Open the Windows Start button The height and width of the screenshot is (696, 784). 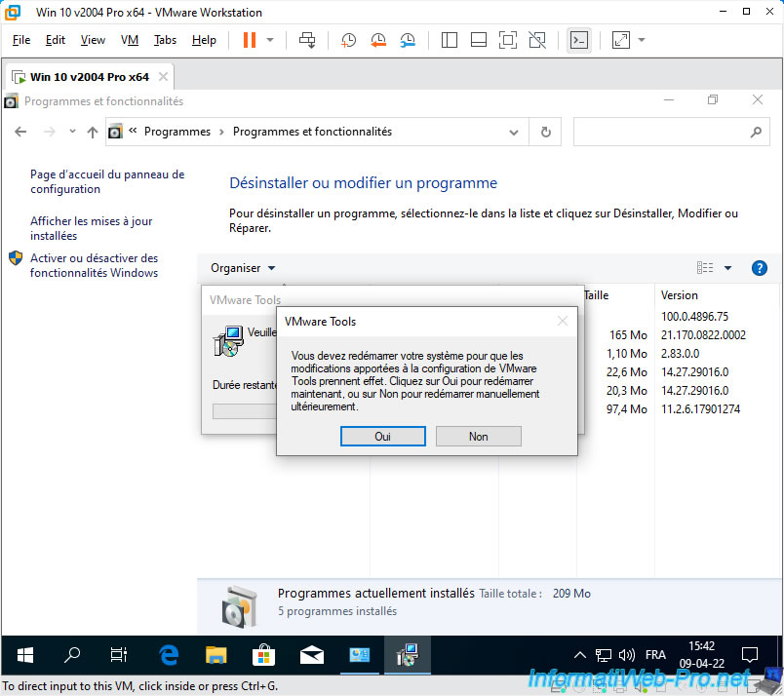tap(24, 654)
